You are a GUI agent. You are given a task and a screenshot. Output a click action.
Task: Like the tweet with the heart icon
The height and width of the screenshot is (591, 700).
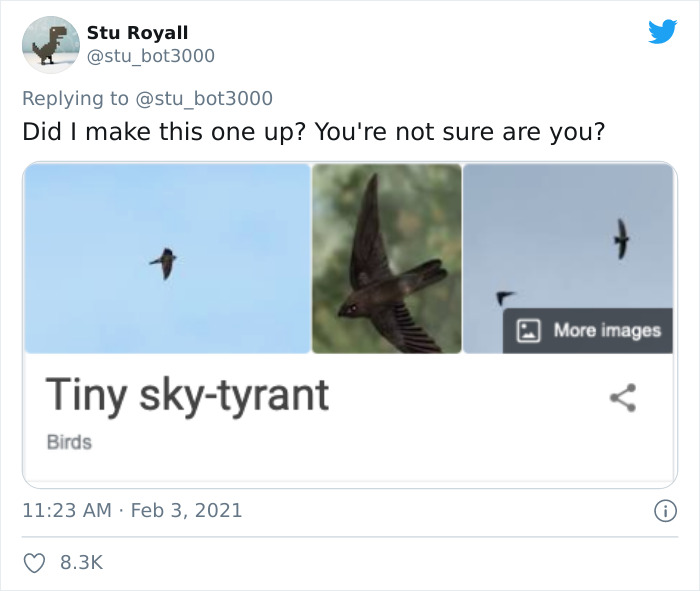tap(35, 563)
